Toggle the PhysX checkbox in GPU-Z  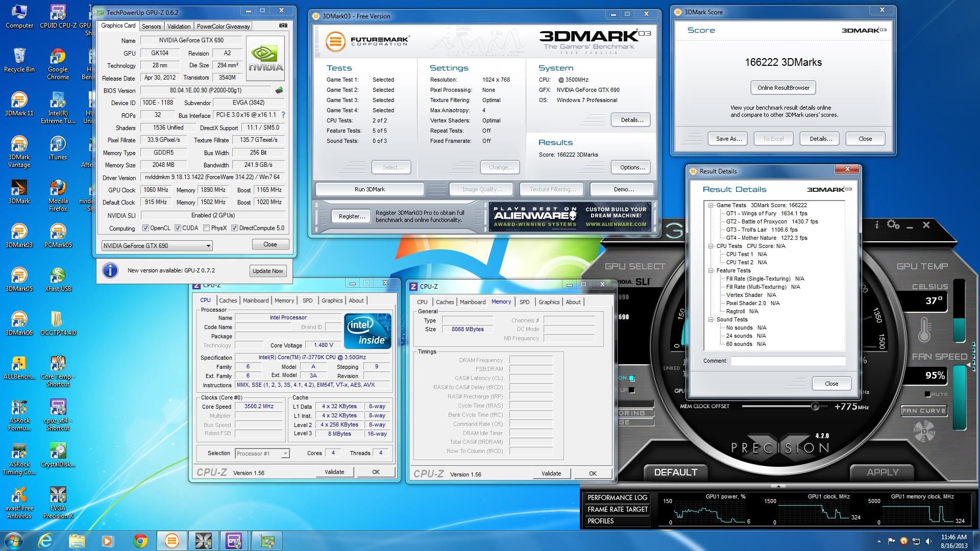click(206, 228)
